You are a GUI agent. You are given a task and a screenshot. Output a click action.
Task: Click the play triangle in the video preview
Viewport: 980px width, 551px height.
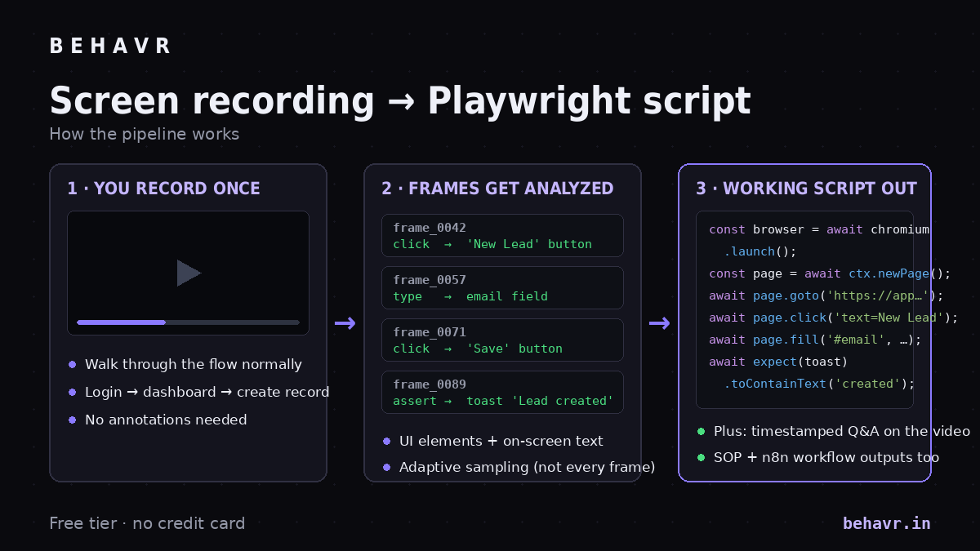[189, 273]
